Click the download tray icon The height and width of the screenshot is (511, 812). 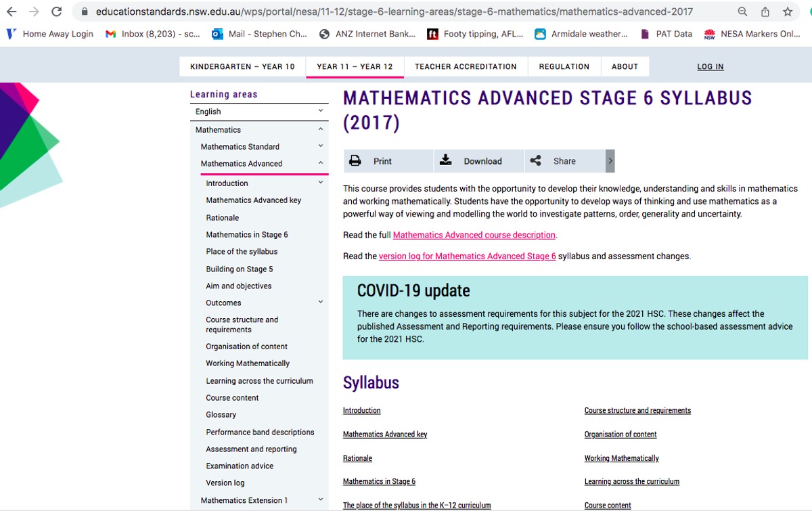point(445,160)
